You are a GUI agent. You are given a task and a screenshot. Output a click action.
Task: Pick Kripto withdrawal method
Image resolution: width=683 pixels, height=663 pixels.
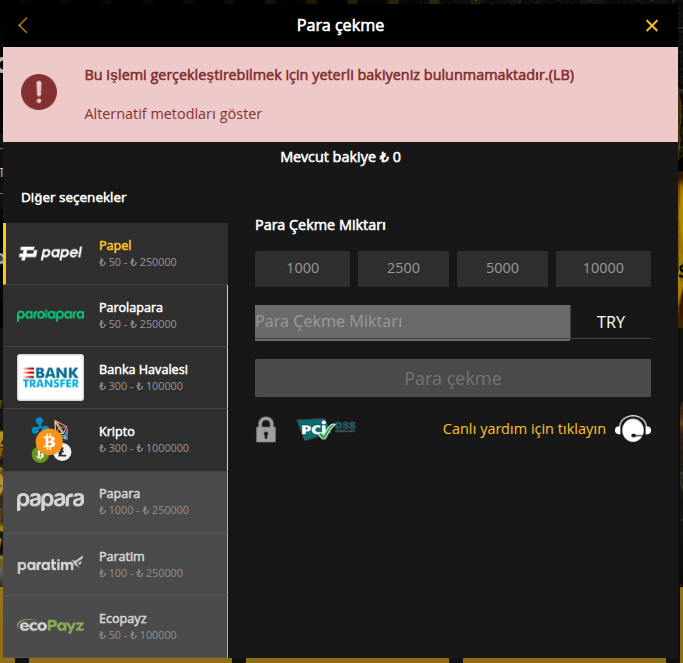click(x=115, y=440)
